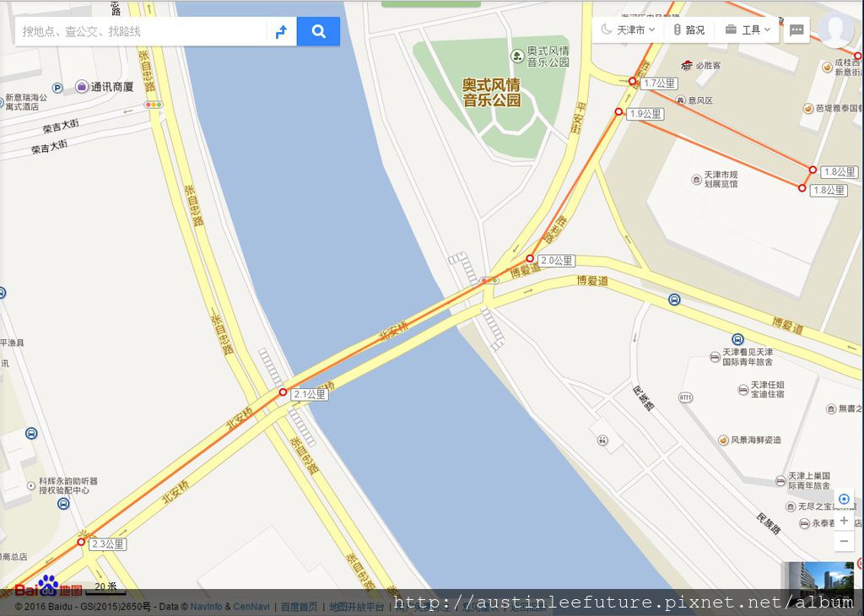This screenshot has height=616, width=864.
Task: Click the bus stop icon on 博爱道
Action: (674, 300)
